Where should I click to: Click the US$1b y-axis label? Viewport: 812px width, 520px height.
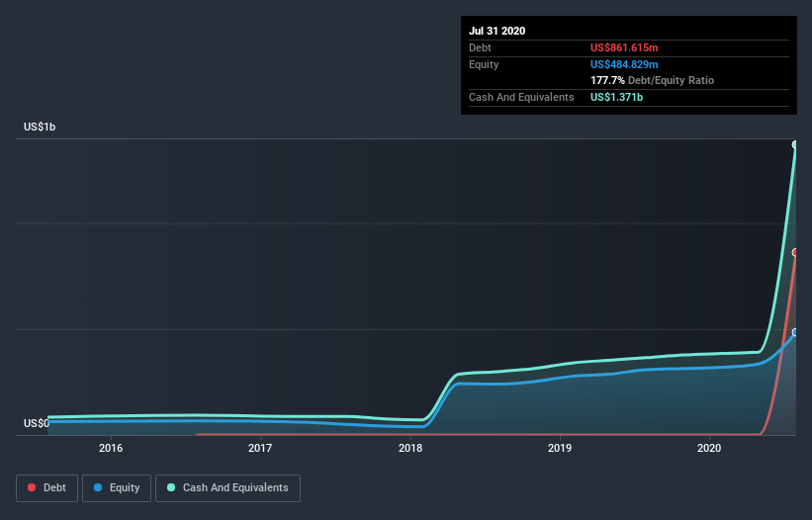coord(40,127)
